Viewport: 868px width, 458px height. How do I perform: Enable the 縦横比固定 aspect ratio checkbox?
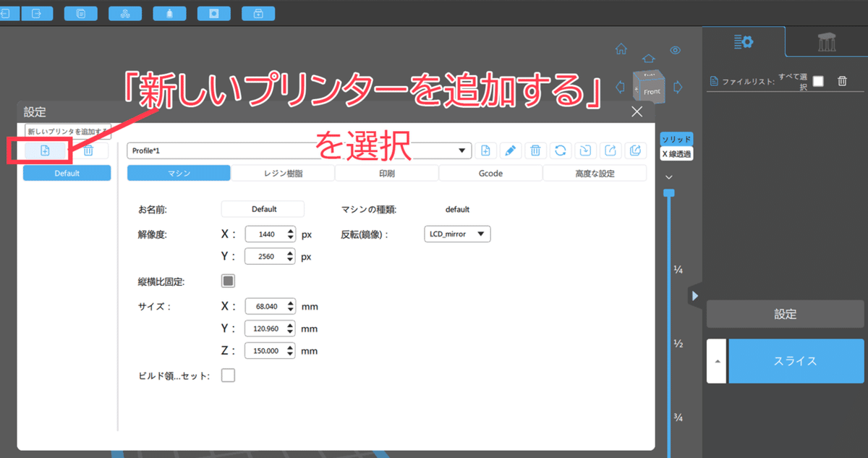point(228,280)
